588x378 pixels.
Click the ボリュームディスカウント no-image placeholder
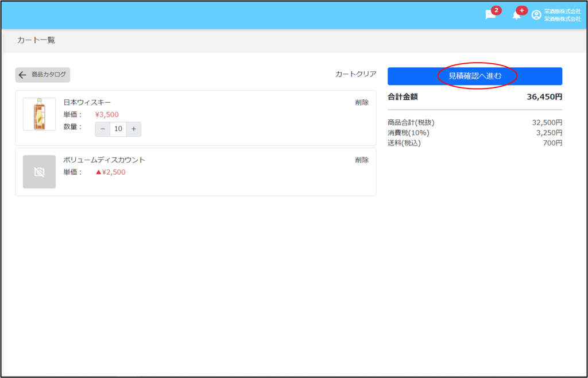tap(40, 172)
